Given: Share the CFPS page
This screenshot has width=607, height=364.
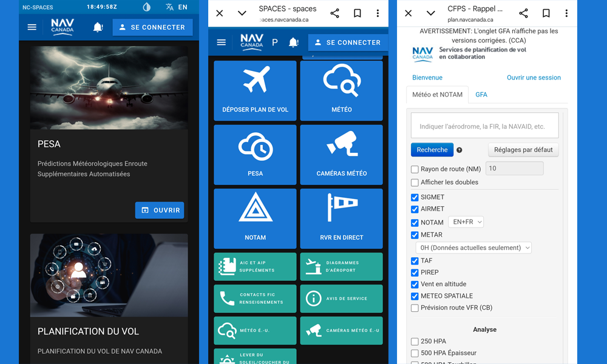Looking at the screenshot, I should click(x=523, y=13).
